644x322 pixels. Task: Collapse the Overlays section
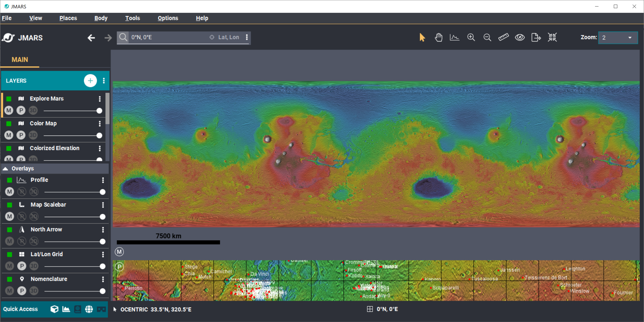click(5, 169)
